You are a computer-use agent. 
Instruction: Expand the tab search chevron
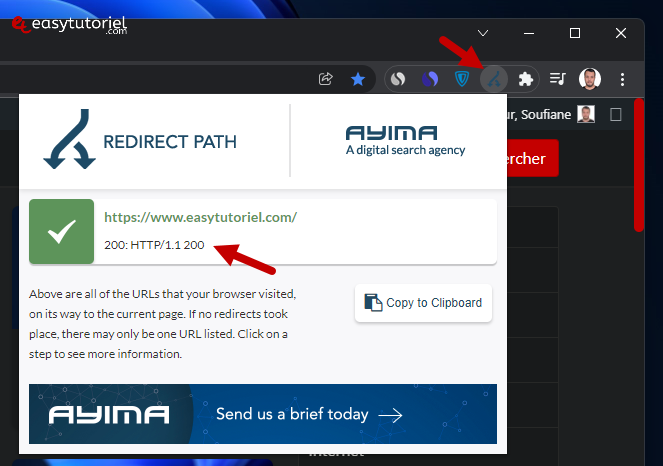pyautogui.click(x=483, y=33)
